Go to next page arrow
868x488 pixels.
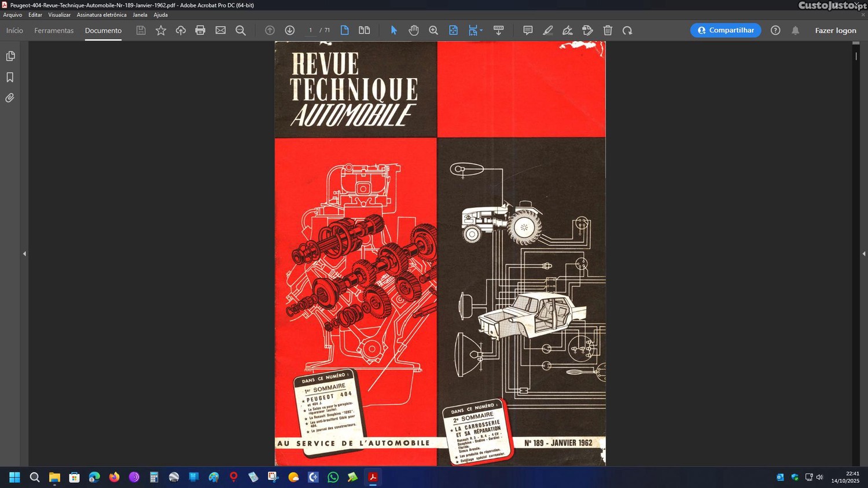tap(290, 31)
